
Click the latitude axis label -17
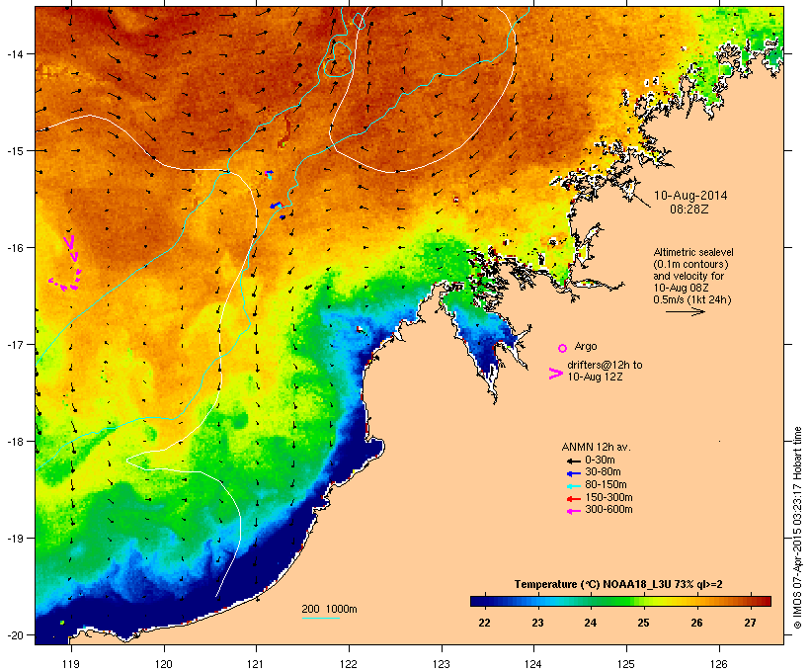click(x=14, y=344)
